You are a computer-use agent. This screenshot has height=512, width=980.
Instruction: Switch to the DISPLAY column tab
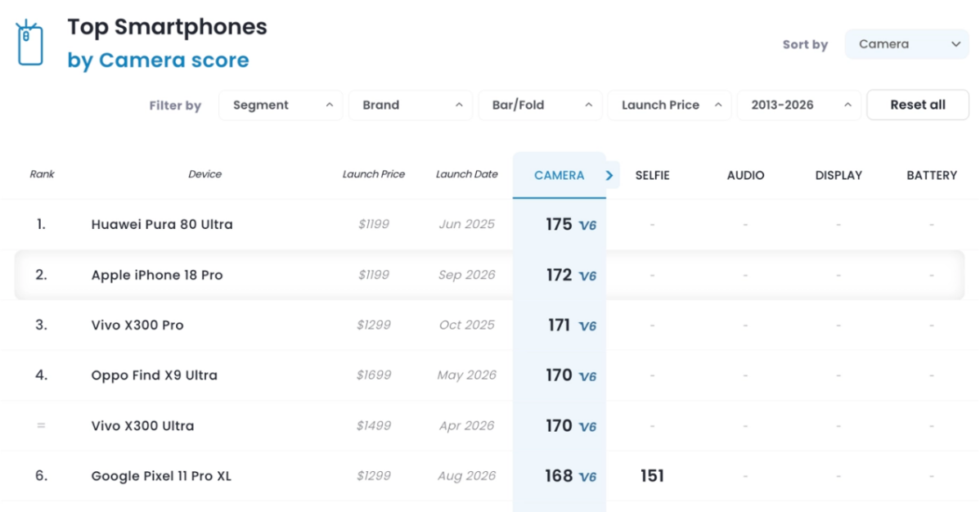[838, 176]
